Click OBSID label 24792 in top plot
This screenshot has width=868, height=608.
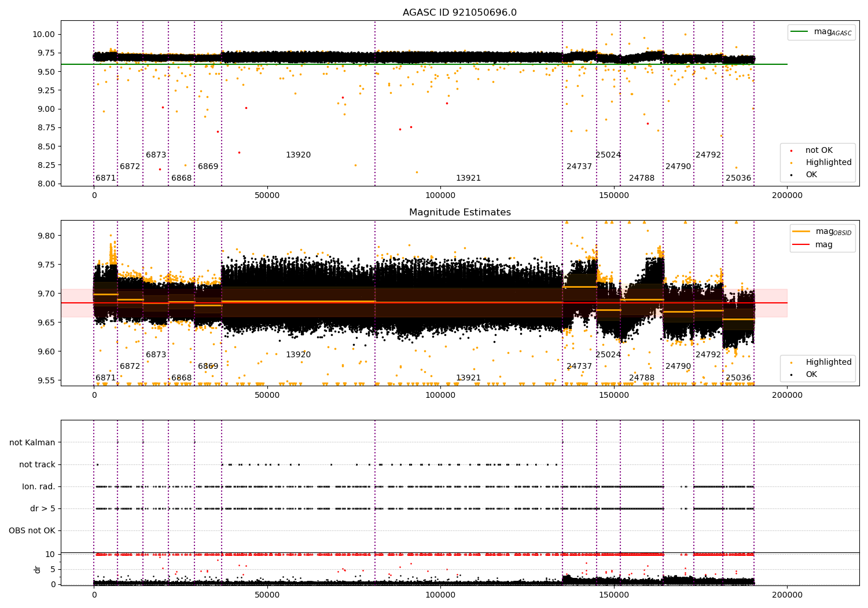coord(708,155)
